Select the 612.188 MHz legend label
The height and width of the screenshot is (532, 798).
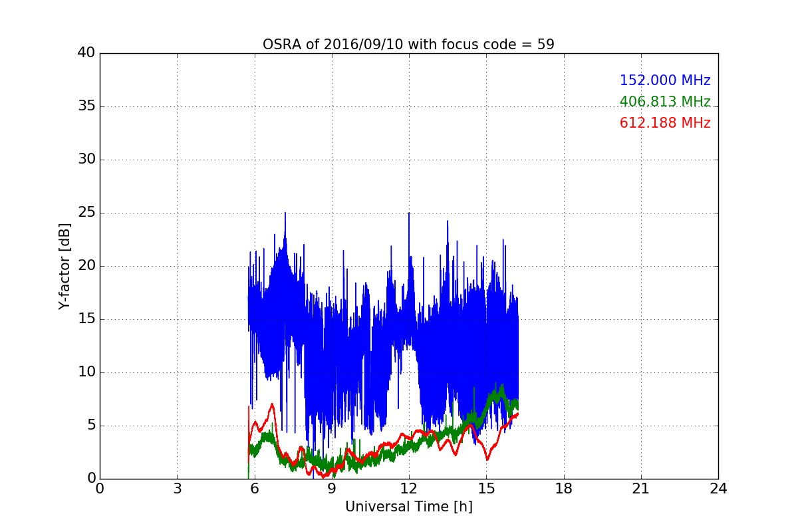665,123
